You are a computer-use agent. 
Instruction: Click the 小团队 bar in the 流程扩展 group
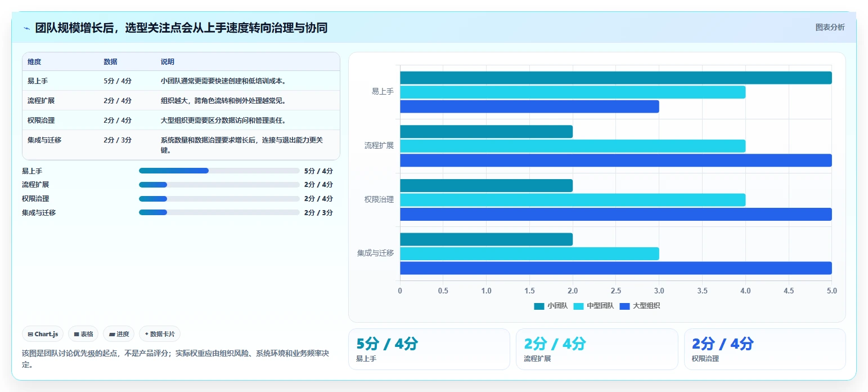[x=486, y=132]
